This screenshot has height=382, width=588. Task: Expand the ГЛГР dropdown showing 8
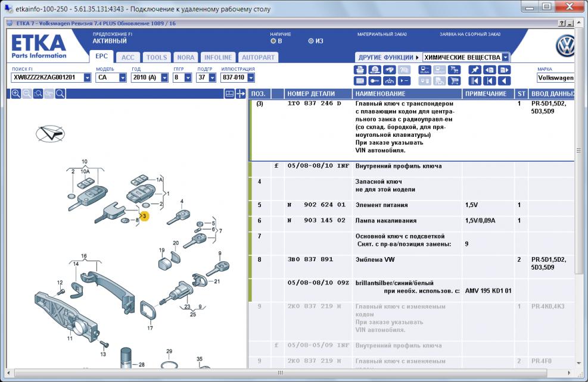[188, 77]
